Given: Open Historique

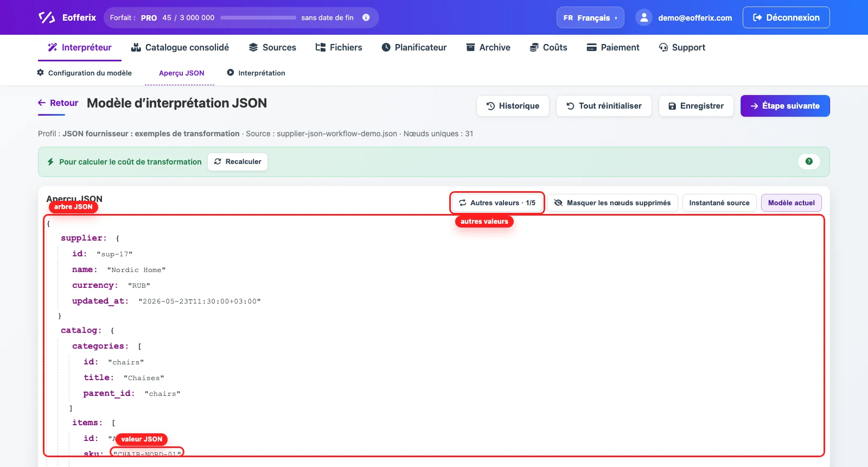Looking at the screenshot, I should coord(513,106).
